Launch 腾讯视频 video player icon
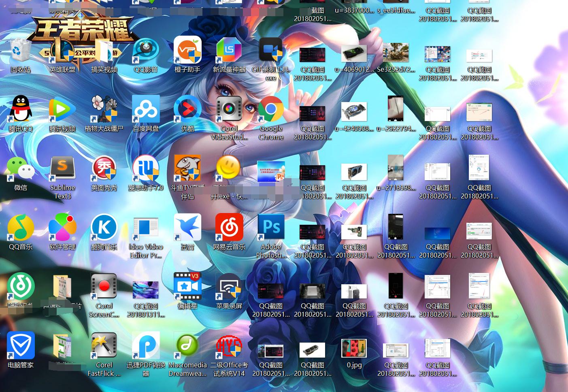 tap(62, 110)
